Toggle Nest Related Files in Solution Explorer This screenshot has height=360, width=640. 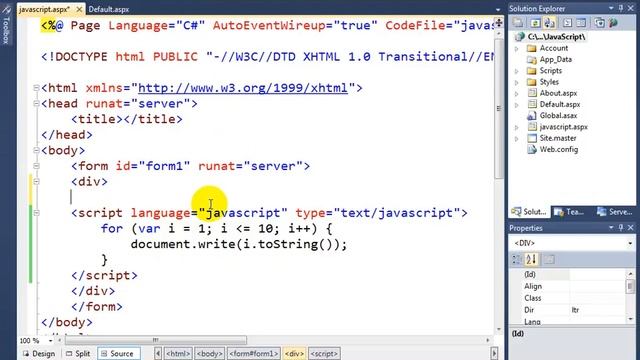click(549, 23)
